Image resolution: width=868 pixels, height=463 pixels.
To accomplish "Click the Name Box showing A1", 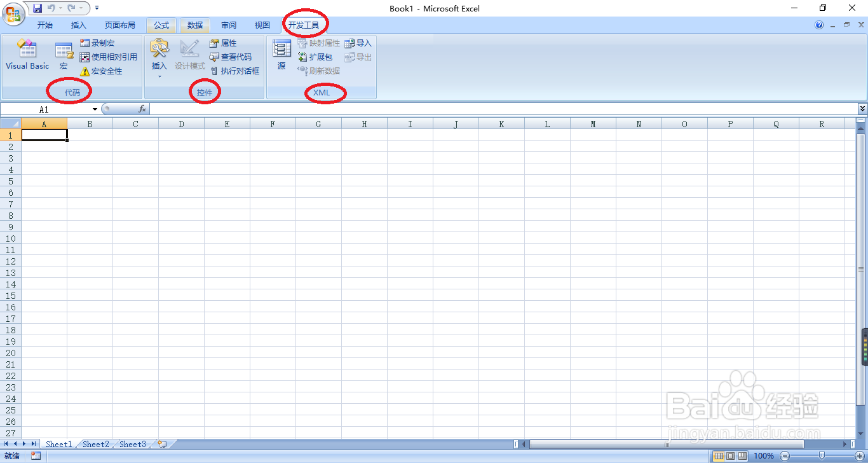I will [x=46, y=109].
